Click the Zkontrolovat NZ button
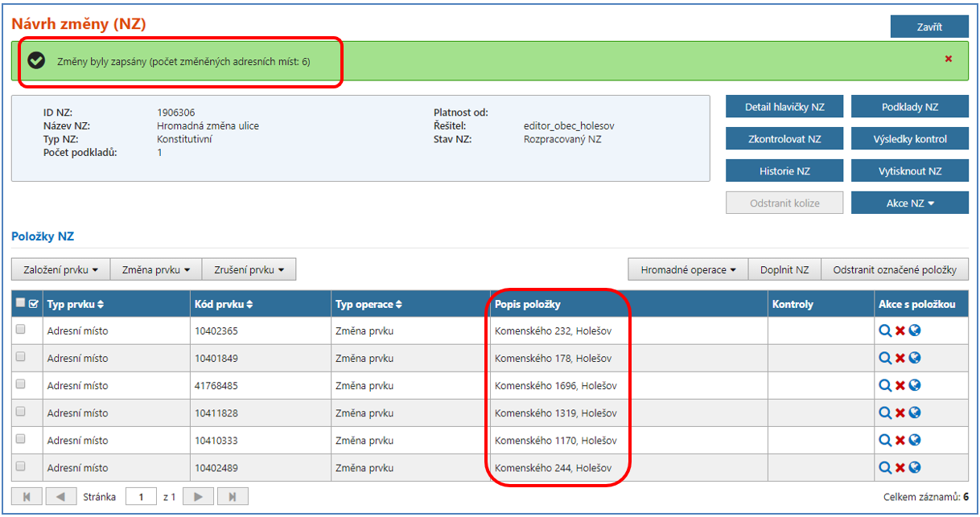The image size is (980, 517). (x=784, y=139)
